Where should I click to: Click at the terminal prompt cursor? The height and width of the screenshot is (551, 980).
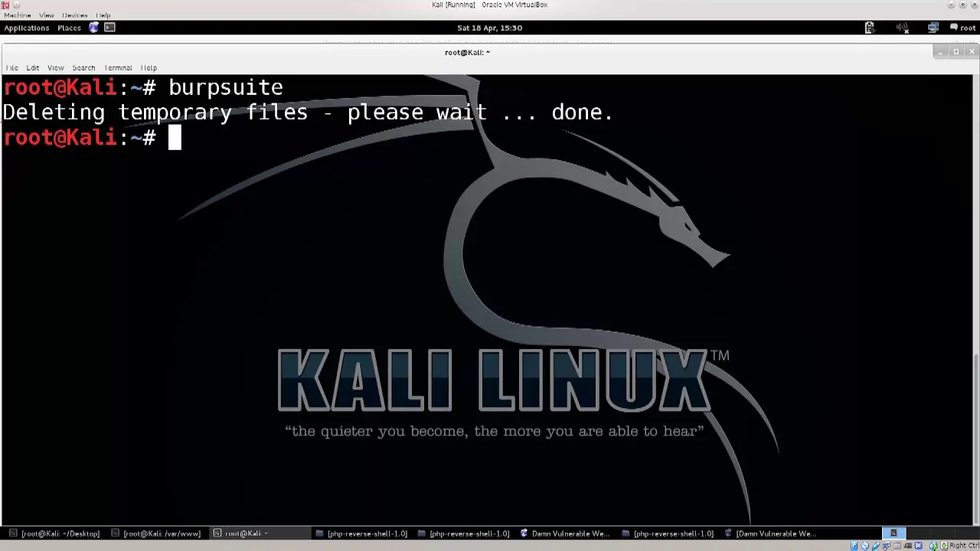[x=175, y=138]
